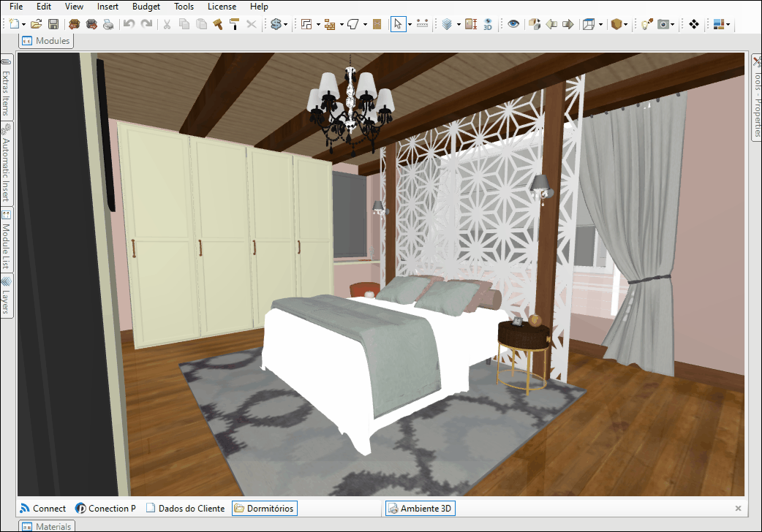Cut selection with the scissors icon
Viewport: 762px width, 532px height.
167,24
